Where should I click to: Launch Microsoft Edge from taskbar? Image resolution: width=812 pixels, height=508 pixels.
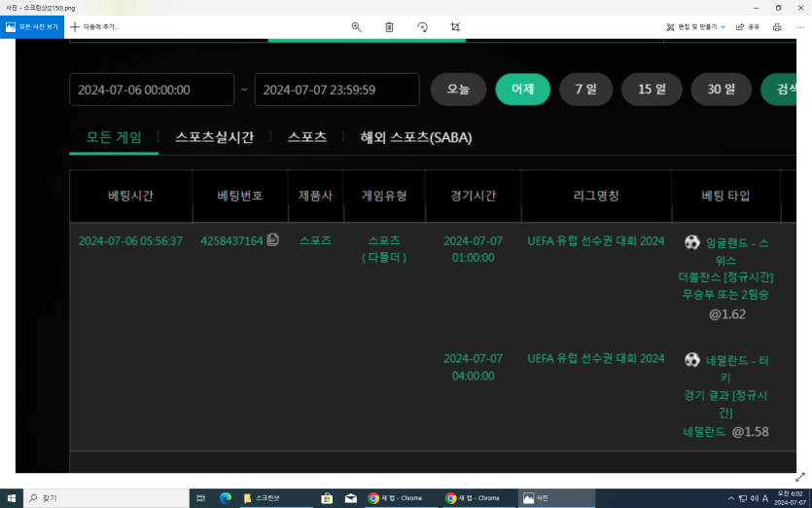point(226,498)
